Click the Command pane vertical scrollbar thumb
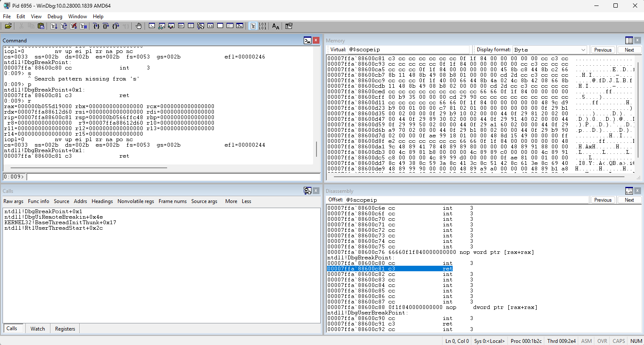This screenshot has width=644, height=345. (316, 149)
